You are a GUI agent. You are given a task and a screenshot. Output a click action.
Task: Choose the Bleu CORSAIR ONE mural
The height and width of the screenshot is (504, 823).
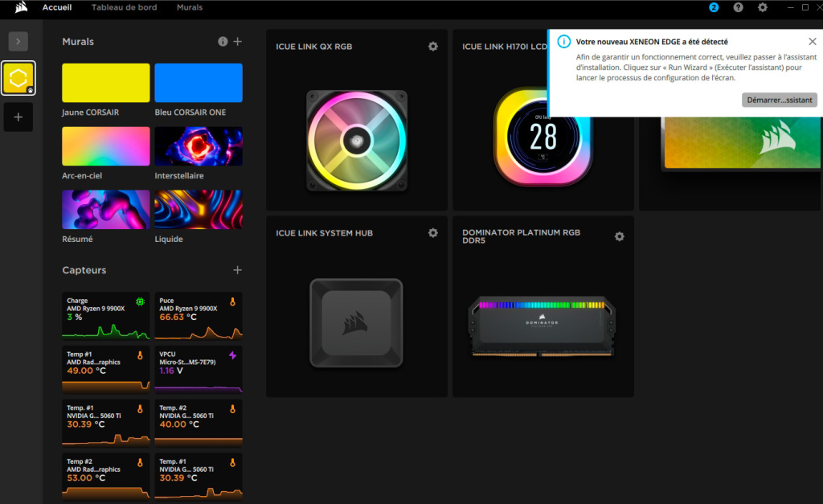[198, 83]
